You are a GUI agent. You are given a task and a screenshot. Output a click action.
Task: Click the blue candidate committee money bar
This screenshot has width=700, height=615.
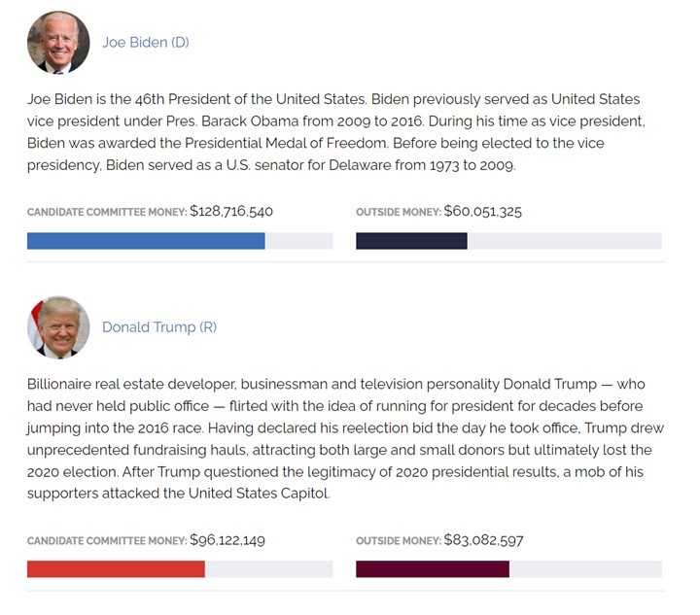(146, 241)
